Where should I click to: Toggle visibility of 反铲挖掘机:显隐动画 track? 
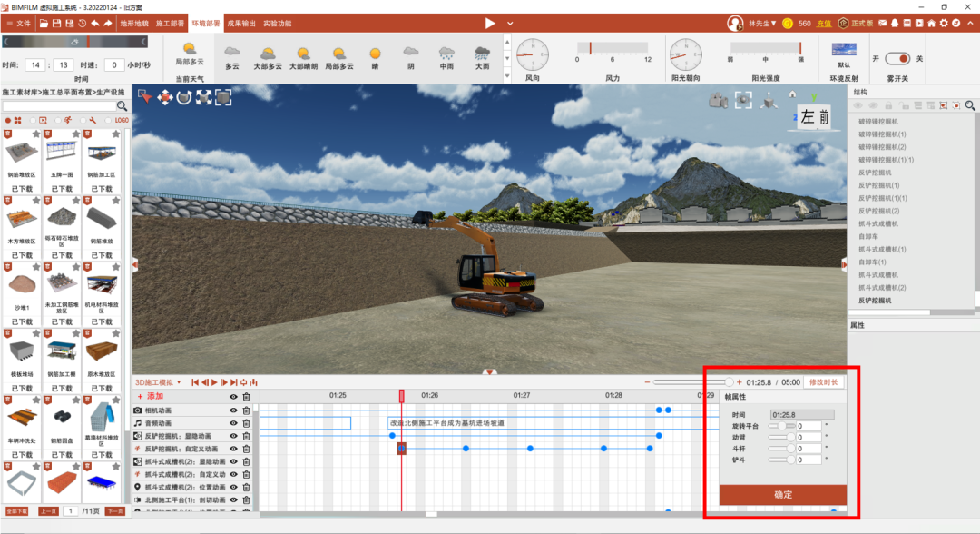pyautogui.click(x=233, y=436)
